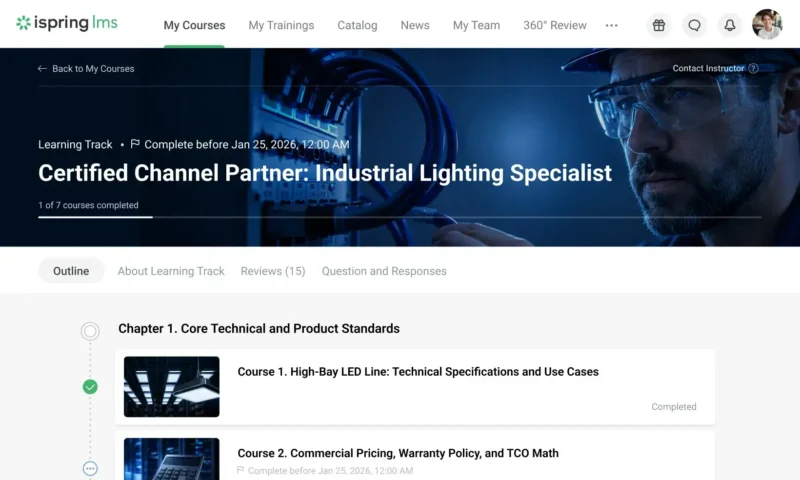Select the Outline tab
The width and height of the screenshot is (800, 480).
(x=71, y=271)
